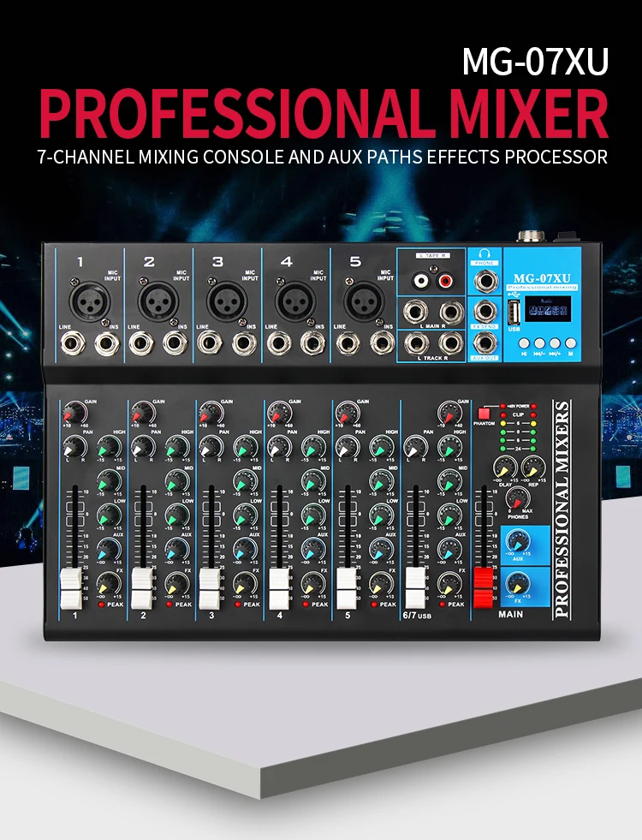This screenshot has width=642, height=840.
Task: Click the REP repeat knob
Action: [532, 468]
